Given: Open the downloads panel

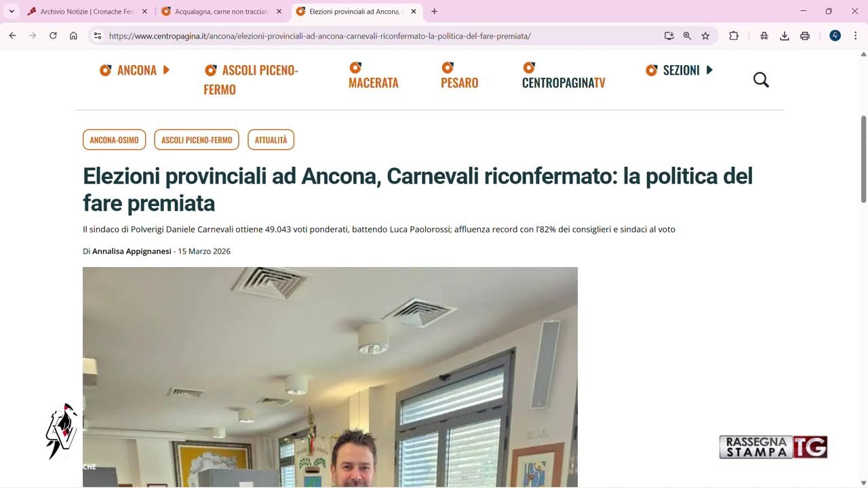Looking at the screenshot, I should tap(785, 36).
